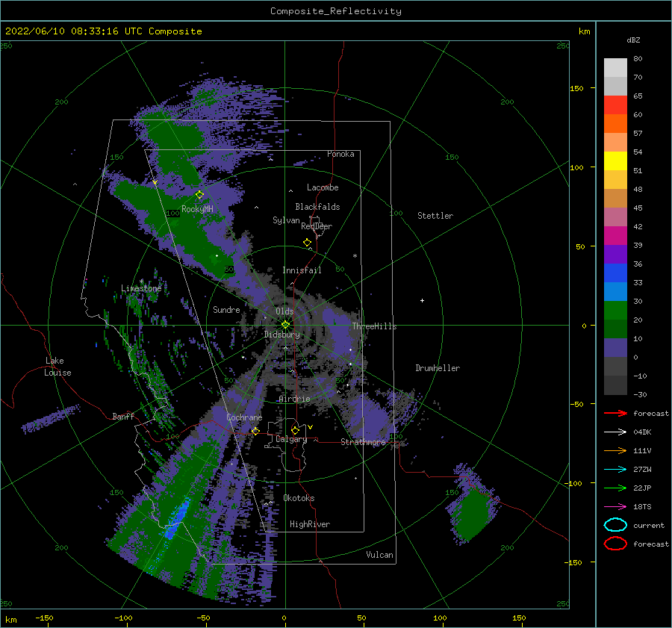Click the Lacombe town label
Image resolution: width=672 pixels, height=628 pixels.
(x=323, y=187)
